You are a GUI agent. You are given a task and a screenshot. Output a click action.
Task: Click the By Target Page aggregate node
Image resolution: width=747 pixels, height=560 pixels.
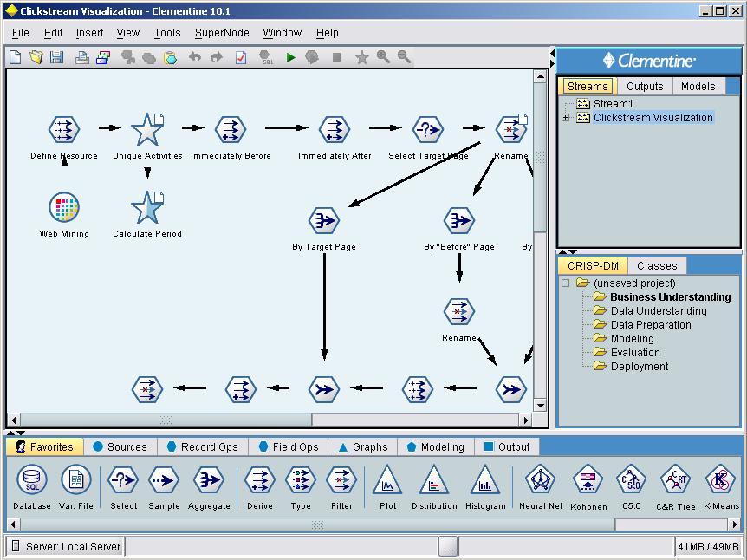[324, 220]
